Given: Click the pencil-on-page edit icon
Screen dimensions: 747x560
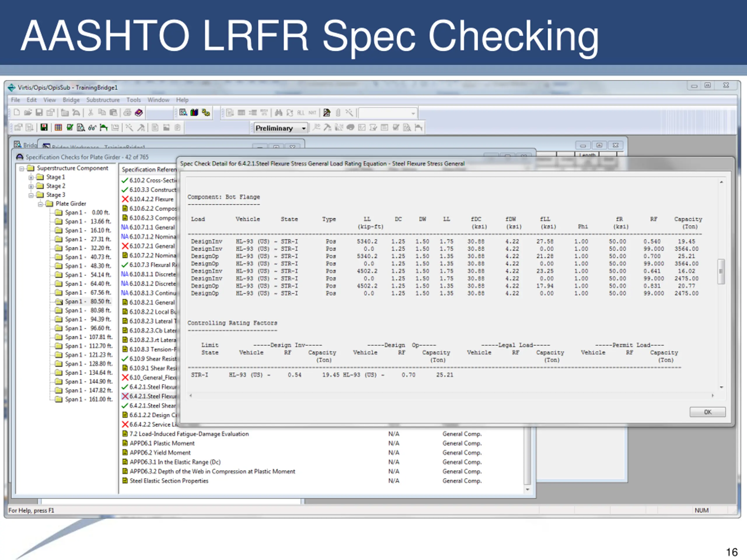Looking at the screenshot, I should 327,113.
